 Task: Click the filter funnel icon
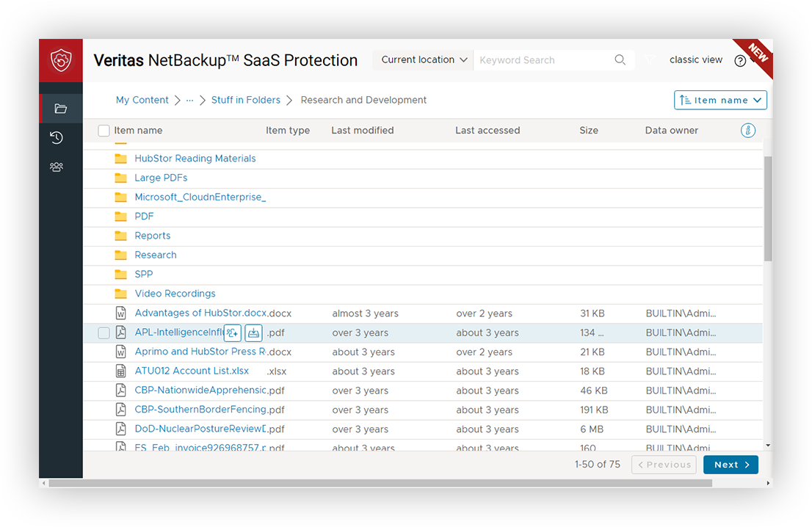[x=650, y=60]
